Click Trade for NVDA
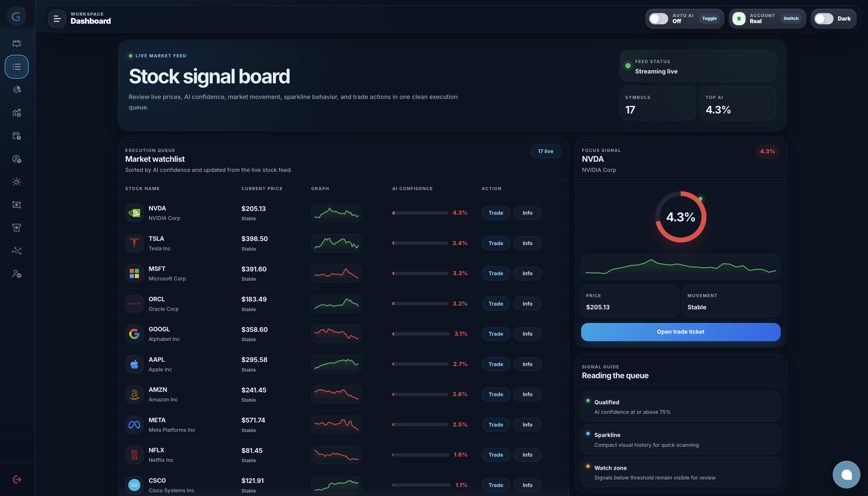Screen dimensions: 868x496 point(496,213)
